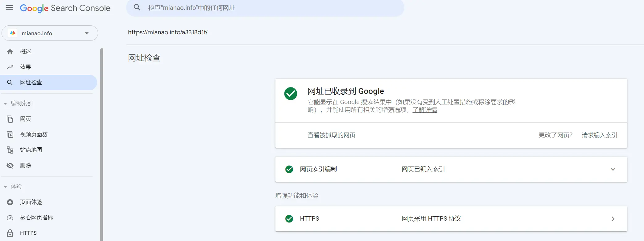Follow the 了解详情 learn more link
644x241 pixels.
tap(425, 110)
